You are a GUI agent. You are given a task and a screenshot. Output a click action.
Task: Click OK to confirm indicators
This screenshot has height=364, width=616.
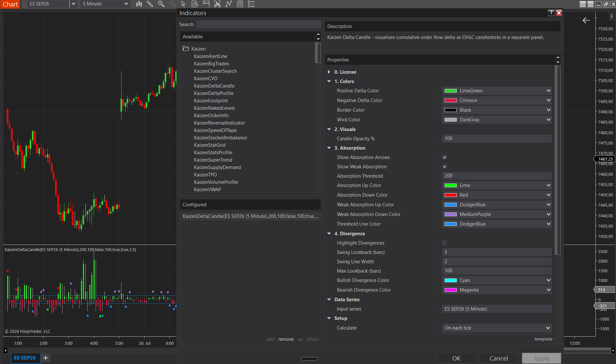(456, 358)
